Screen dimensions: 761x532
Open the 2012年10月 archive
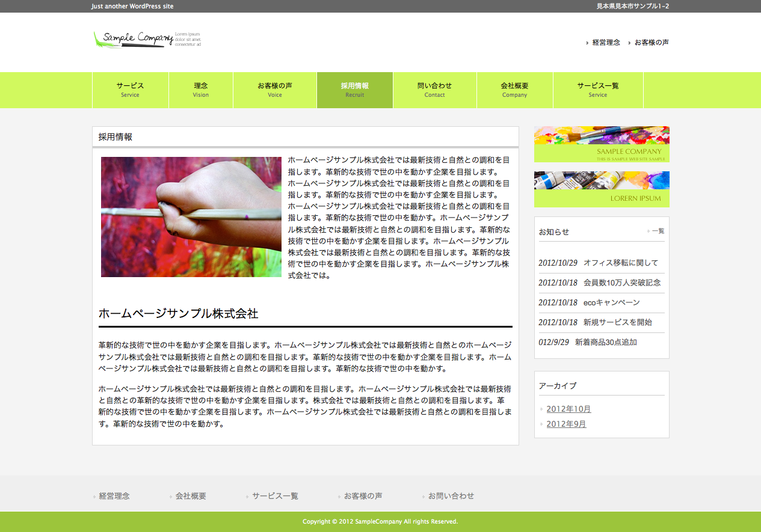click(x=568, y=409)
